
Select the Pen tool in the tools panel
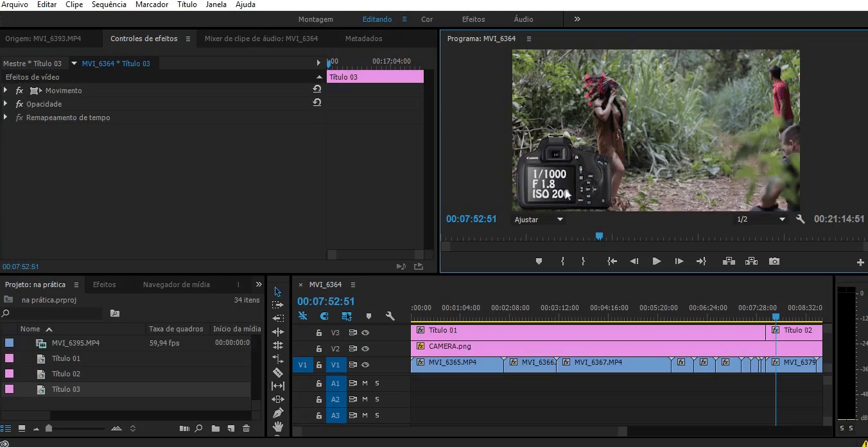pos(278,413)
